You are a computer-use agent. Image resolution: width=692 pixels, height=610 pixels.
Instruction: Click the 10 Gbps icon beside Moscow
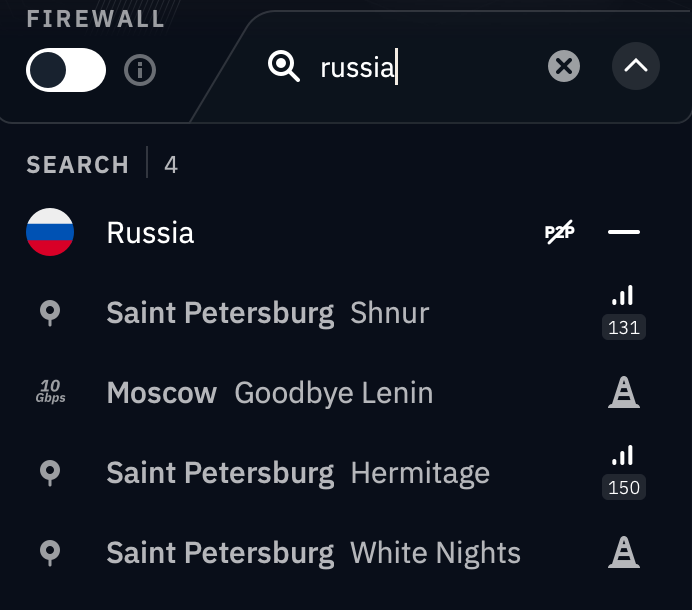click(x=50, y=393)
